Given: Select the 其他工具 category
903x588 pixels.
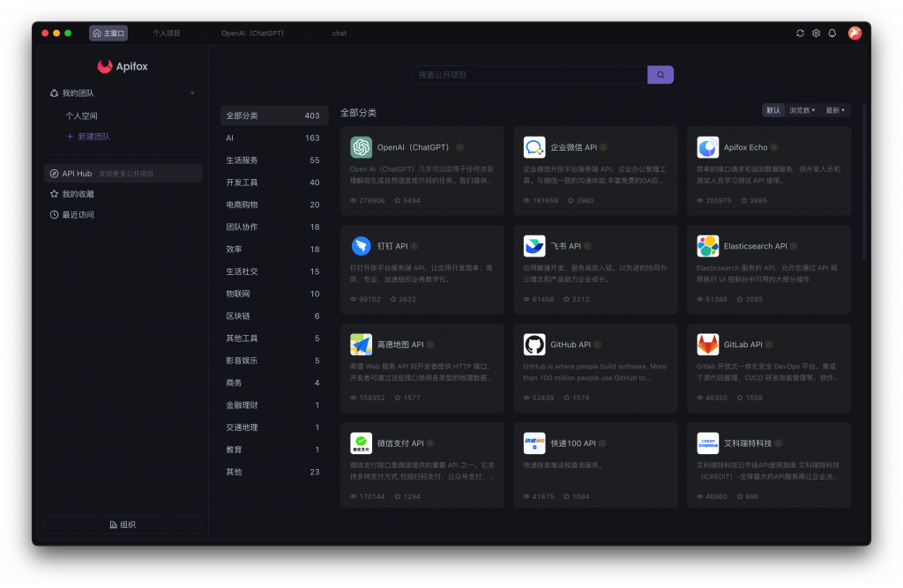Looking at the screenshot, I should click(274, 338).
